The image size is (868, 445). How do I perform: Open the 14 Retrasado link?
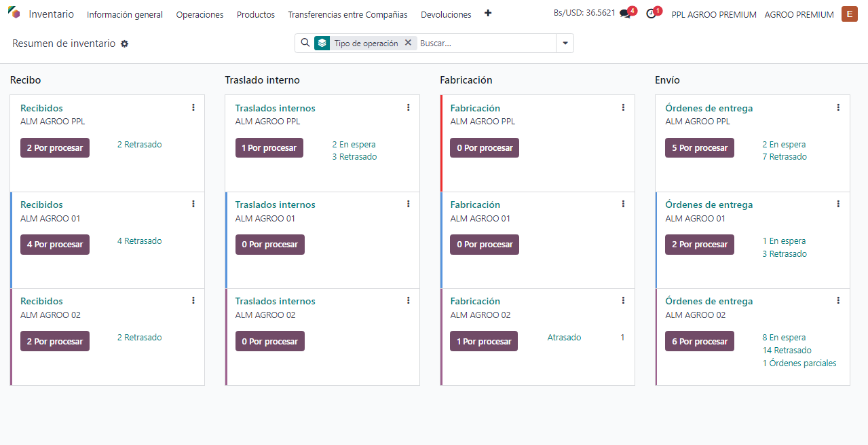(787, 351)
